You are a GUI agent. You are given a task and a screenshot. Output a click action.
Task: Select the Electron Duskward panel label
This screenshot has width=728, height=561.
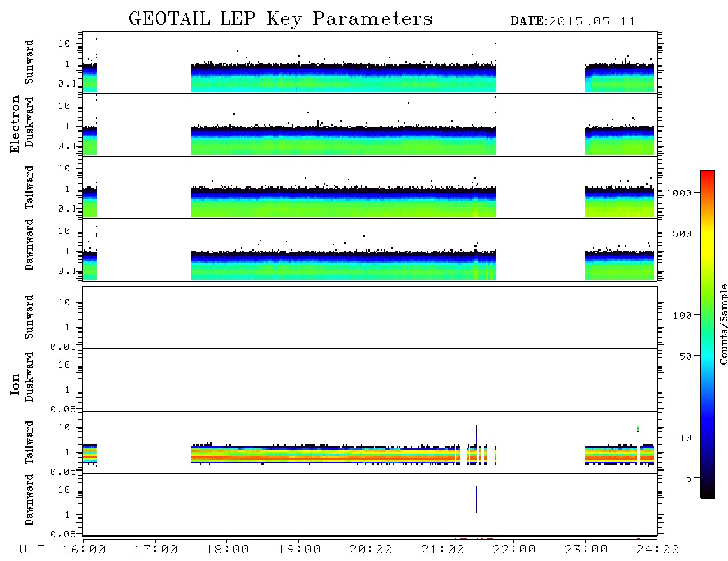[29, 122]
